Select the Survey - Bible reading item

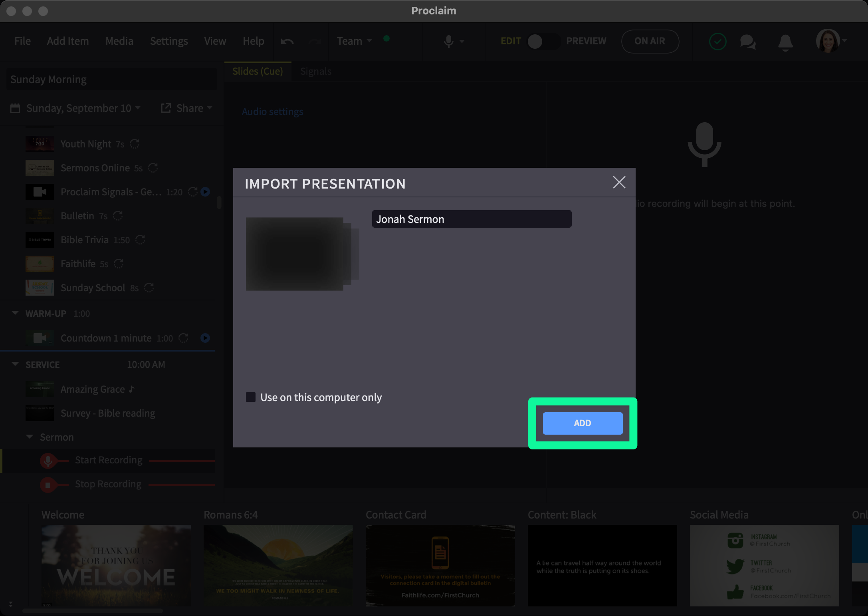tap(108, 413)
